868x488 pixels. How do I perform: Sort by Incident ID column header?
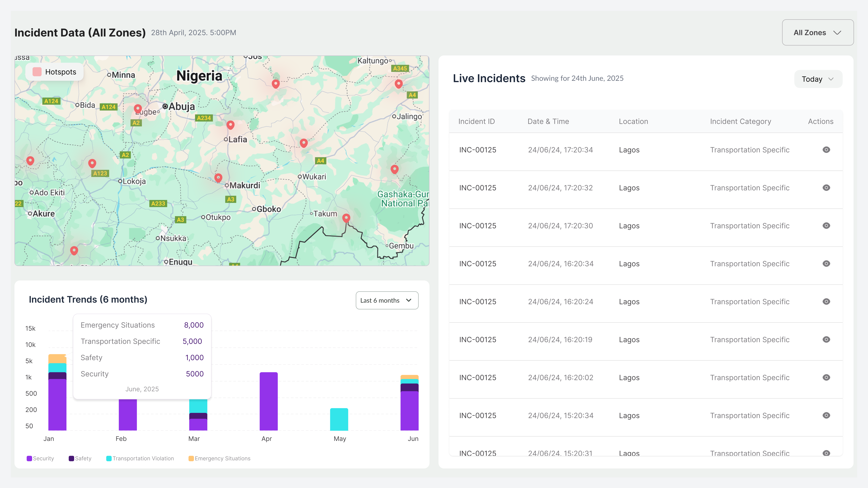(476, 121)
